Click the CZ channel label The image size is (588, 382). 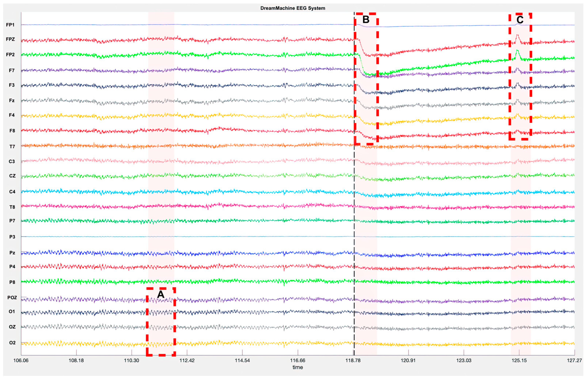(12, 176)
